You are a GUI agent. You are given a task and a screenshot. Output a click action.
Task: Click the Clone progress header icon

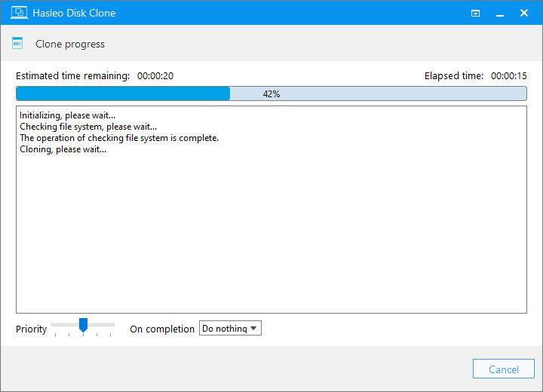point(17,43)
